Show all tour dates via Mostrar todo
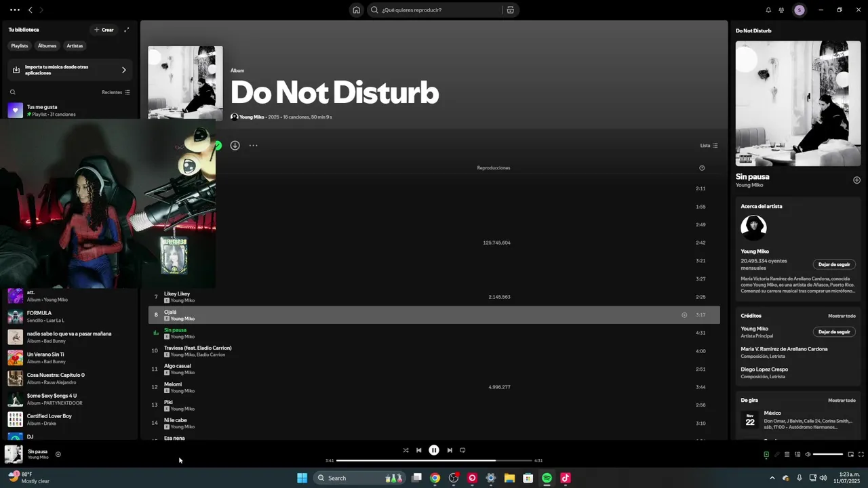868x488 pixels. pyautogui.click(x=842, y=401)
